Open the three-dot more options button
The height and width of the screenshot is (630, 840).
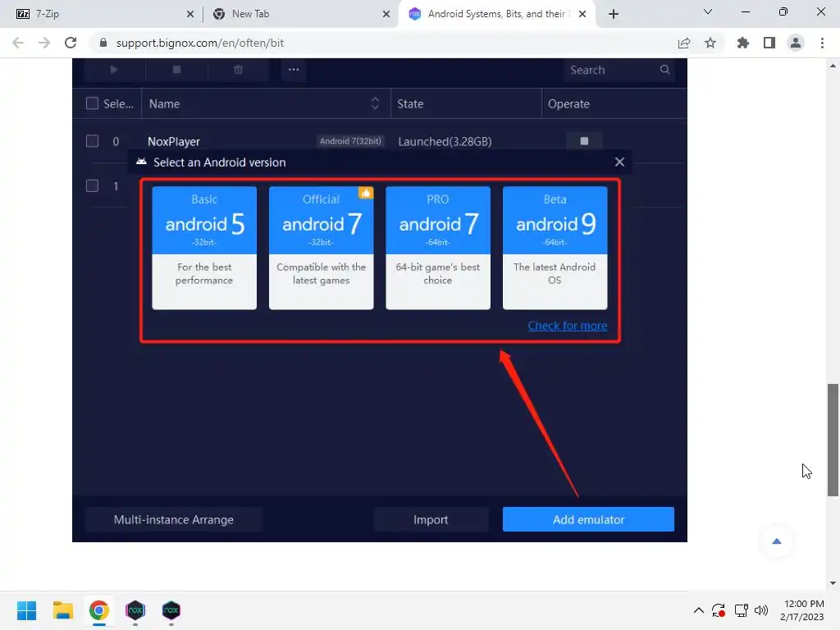click(294, 70)
